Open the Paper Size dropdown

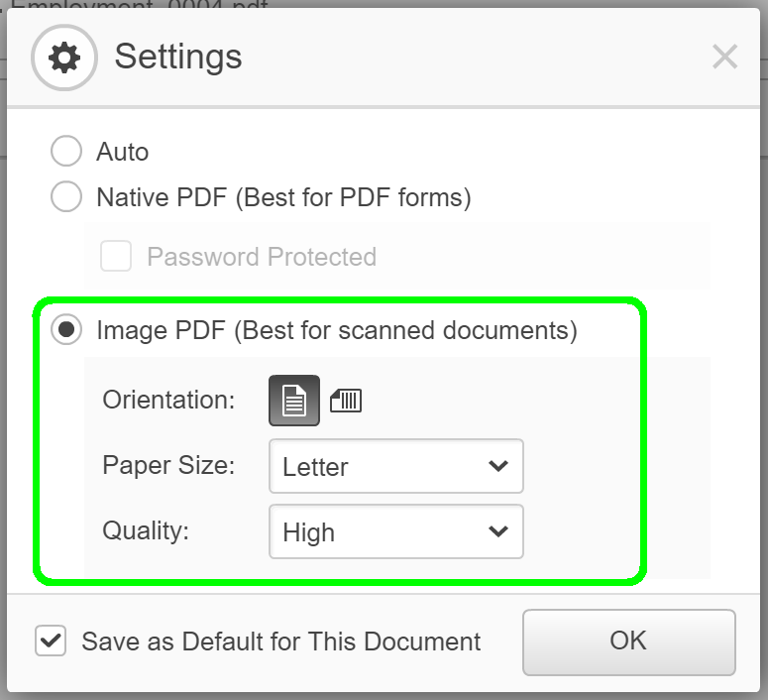click(396, 466)
